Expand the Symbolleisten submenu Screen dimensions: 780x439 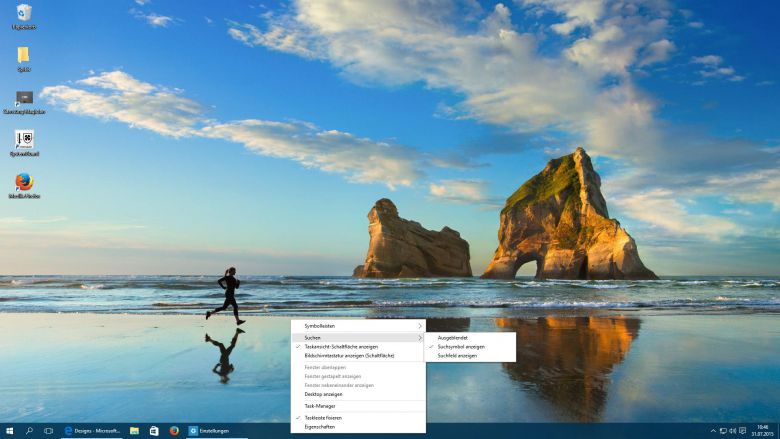coord(358,326)
